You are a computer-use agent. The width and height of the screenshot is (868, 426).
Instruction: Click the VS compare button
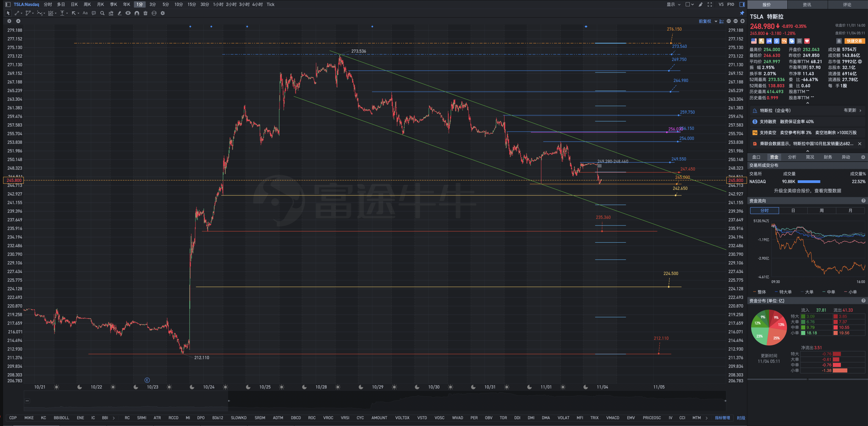coord(721,4)
